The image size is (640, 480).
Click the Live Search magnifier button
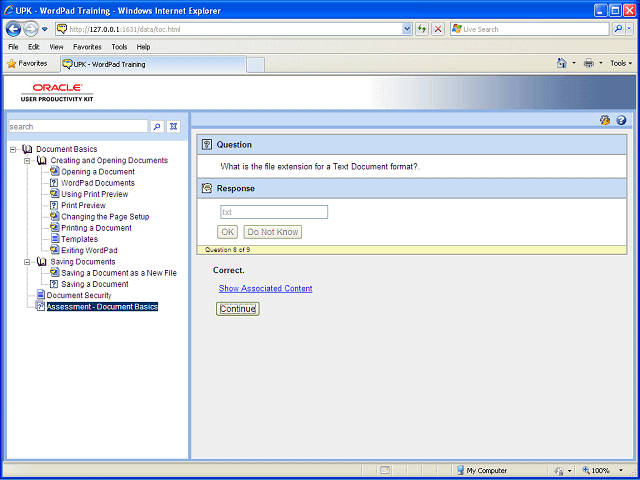point(618,29)
